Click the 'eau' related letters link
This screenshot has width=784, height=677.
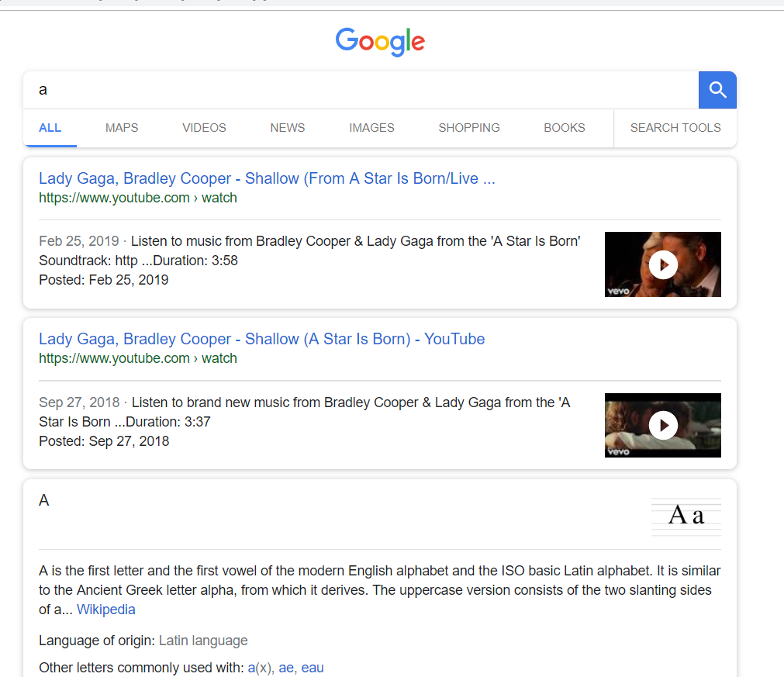(313, 668)
